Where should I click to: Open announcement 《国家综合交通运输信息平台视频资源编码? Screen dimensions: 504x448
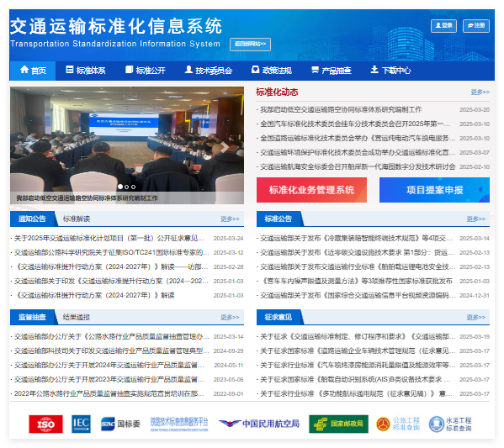pos(358,296)
